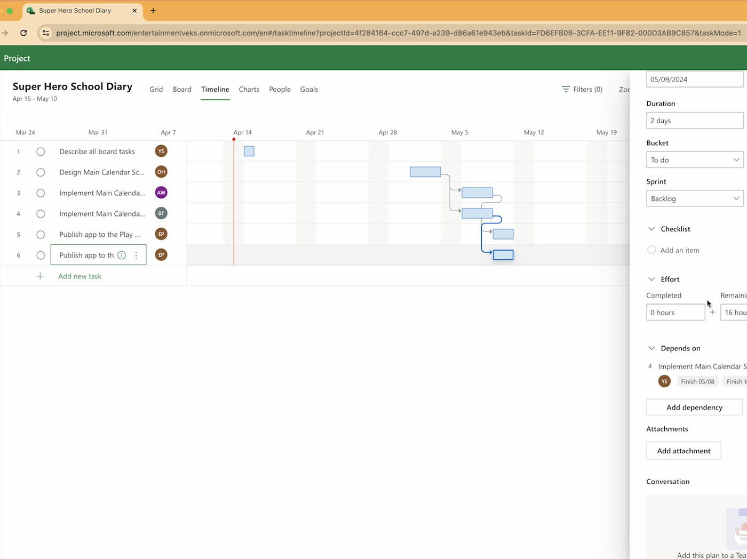
Task: Click the Filters funnel icon
Action: point(566,89)
